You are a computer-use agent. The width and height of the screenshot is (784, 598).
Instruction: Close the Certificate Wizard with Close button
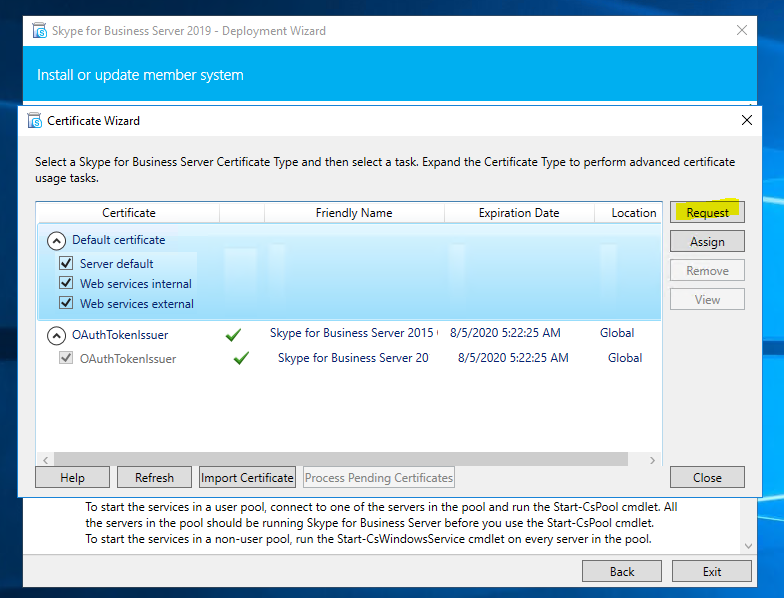(707, 477)
